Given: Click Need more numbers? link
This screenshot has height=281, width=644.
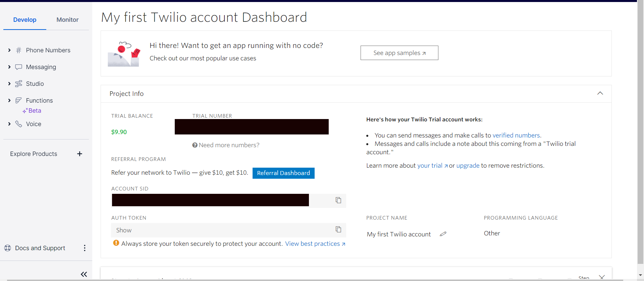Looking at the screenshot, I should pos(229,145).
